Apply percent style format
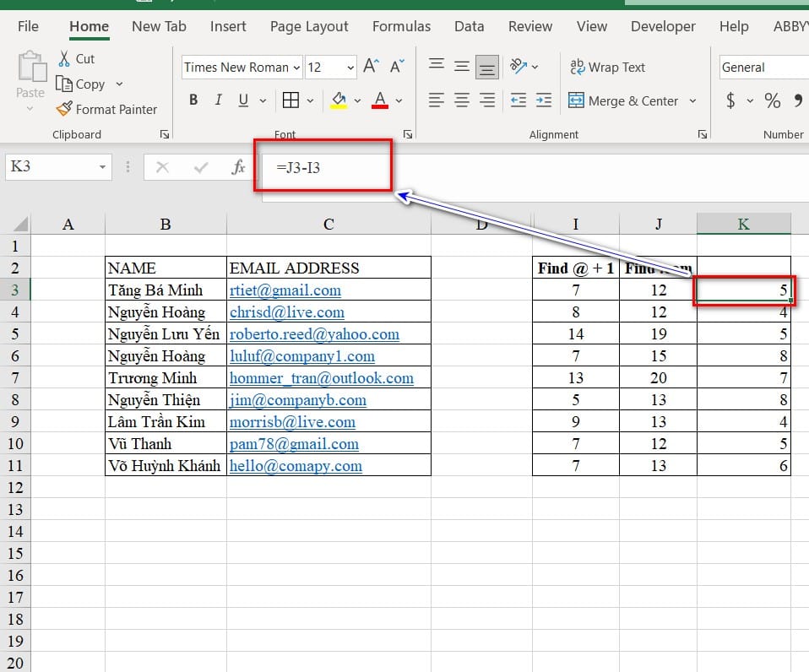Viewport: 809px width, 672px height. 772,100
